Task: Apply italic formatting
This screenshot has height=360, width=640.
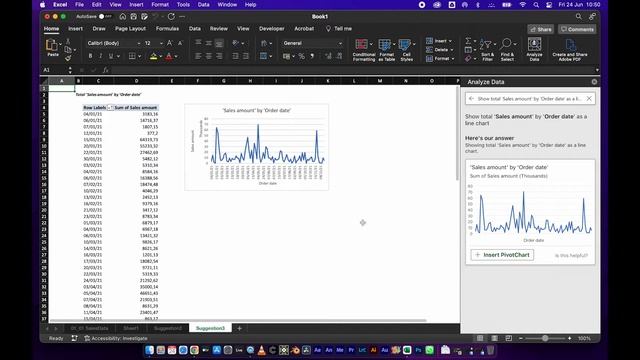Action: (x=100, y=56)
